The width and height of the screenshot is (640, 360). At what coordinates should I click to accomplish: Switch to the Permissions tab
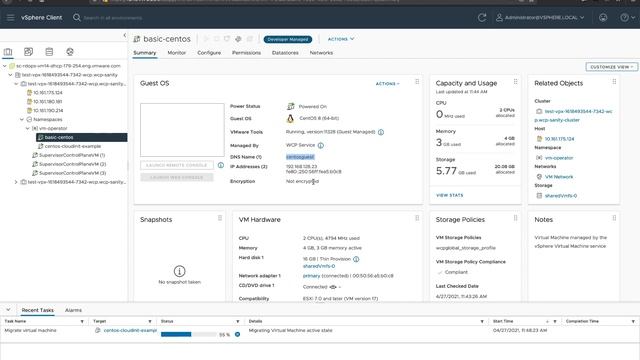click(246, 53)
